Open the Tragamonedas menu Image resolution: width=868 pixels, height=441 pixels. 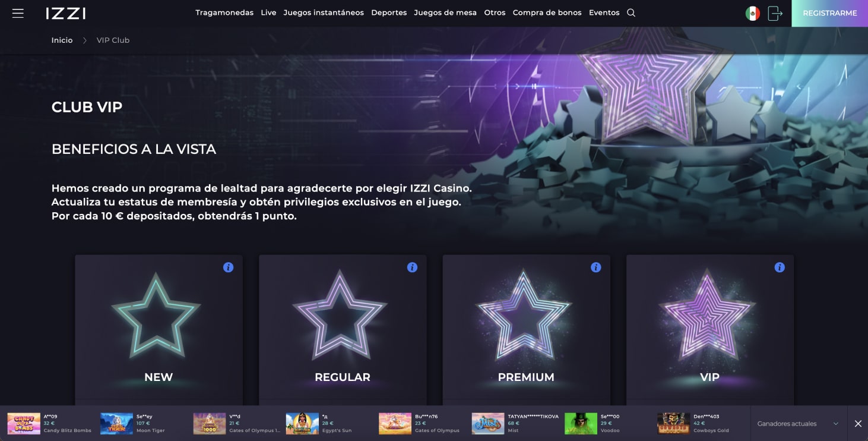(x=224, y=12)
